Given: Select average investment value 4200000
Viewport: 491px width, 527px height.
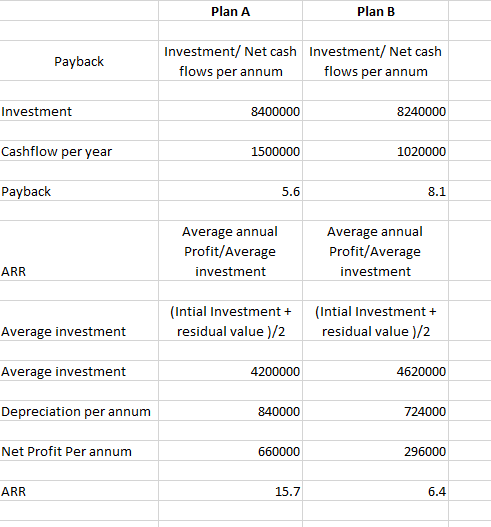Looking at the screenshot, I should (x=231, y=371).
